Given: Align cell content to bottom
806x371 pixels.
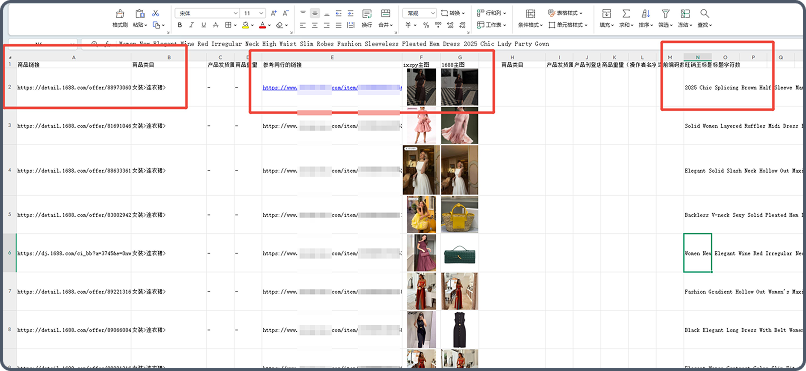Looking at the screenshot, I should 326,13.
